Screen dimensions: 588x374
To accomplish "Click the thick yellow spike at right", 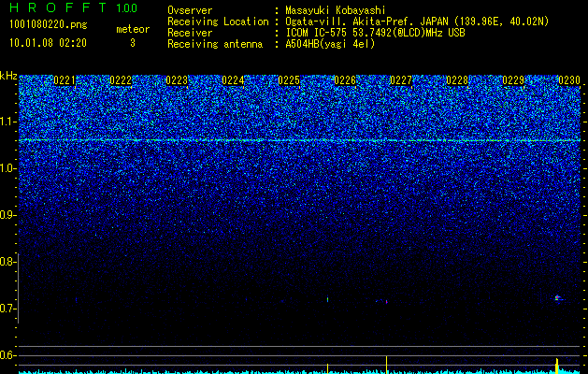I will [557, 367].
